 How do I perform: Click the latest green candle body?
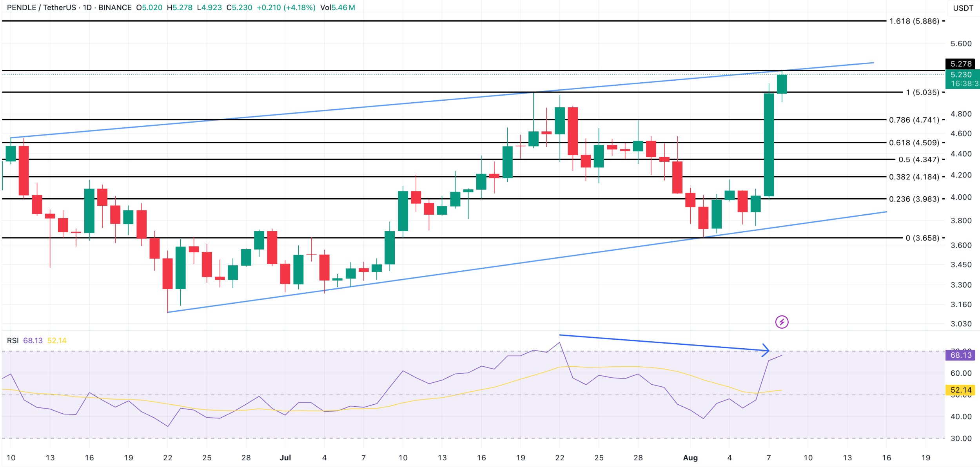point(782,84)
